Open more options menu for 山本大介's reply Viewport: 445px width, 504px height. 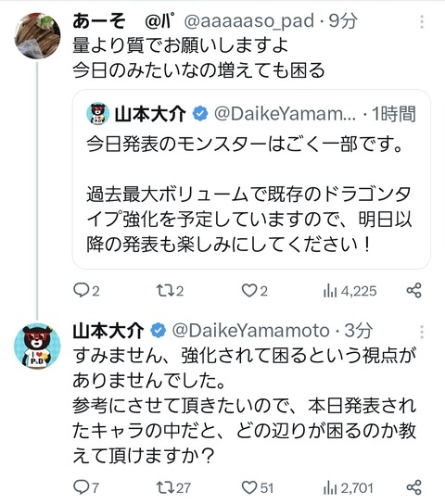coord(422,332)
